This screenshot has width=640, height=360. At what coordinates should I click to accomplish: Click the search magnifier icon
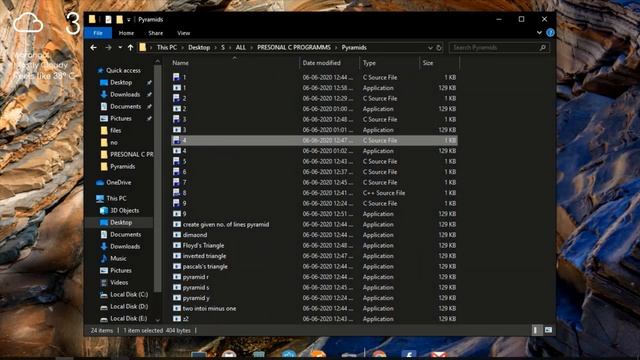(x=543, y=48)
